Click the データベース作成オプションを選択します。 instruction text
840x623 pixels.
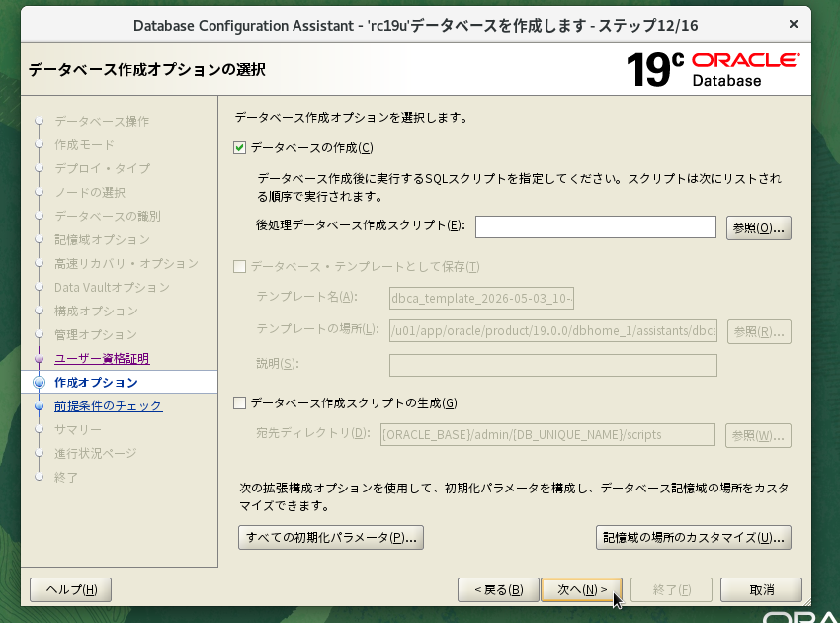[x=352, y=118]
